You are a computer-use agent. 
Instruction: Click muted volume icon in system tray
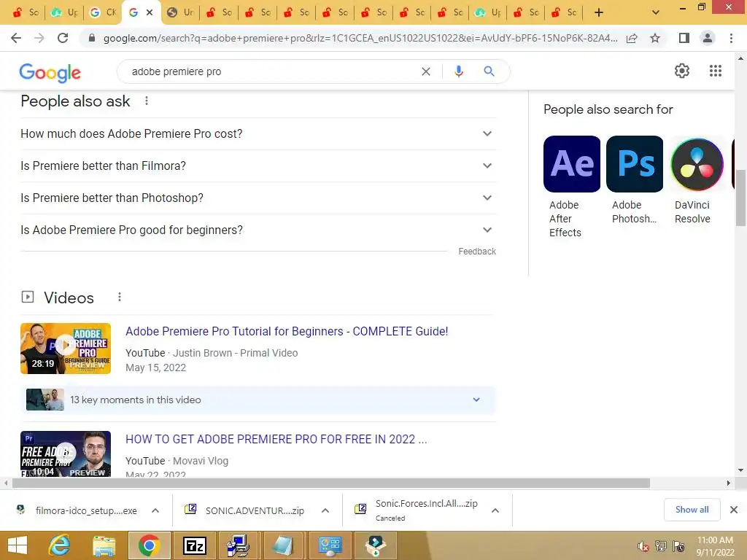643,546
